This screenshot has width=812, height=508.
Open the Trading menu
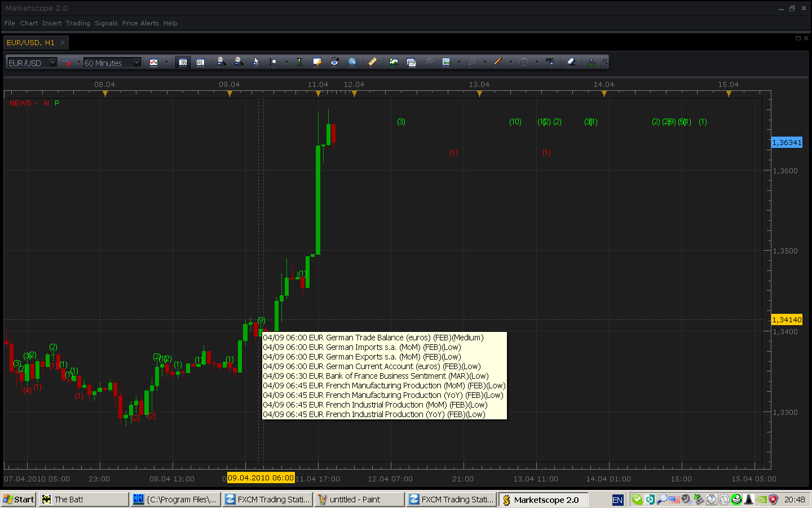[78, 23]
